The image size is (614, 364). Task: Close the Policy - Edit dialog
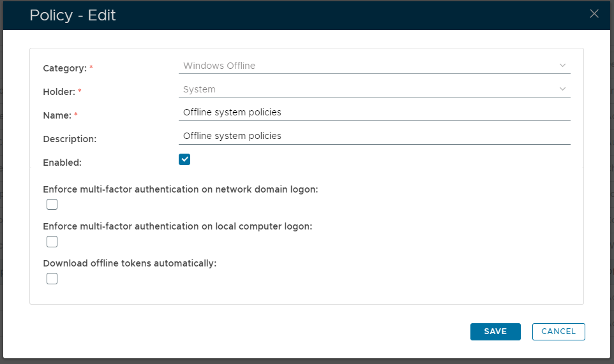(x=594, y=14)
